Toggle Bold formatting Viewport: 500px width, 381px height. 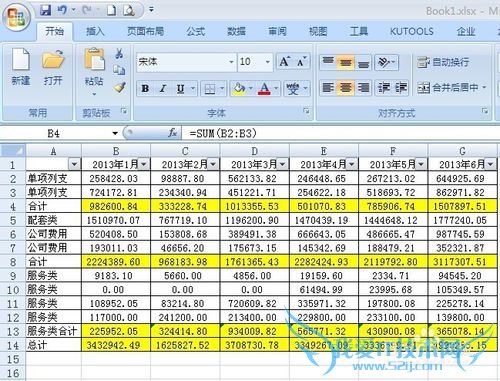pos(145,89)
